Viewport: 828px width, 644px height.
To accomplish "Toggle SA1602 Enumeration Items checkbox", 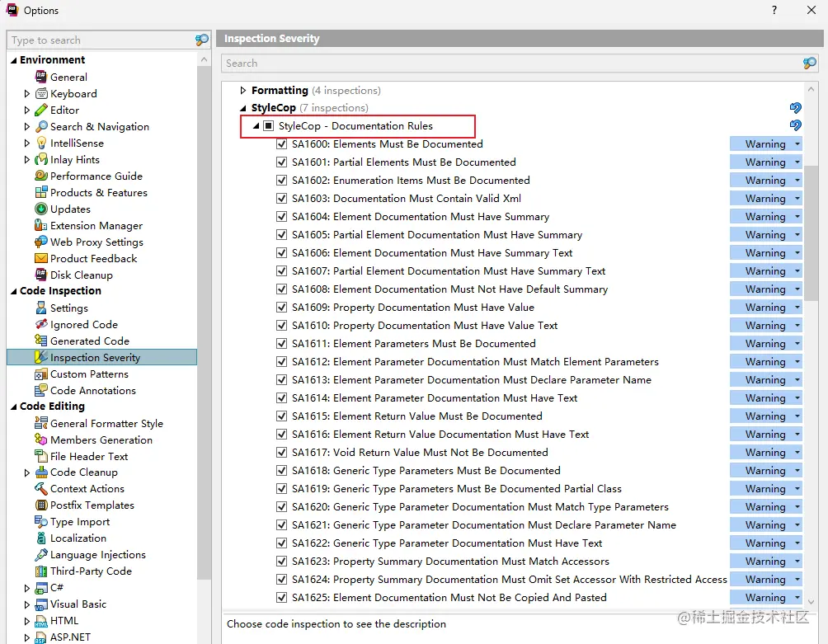I will tap(281, 180).
